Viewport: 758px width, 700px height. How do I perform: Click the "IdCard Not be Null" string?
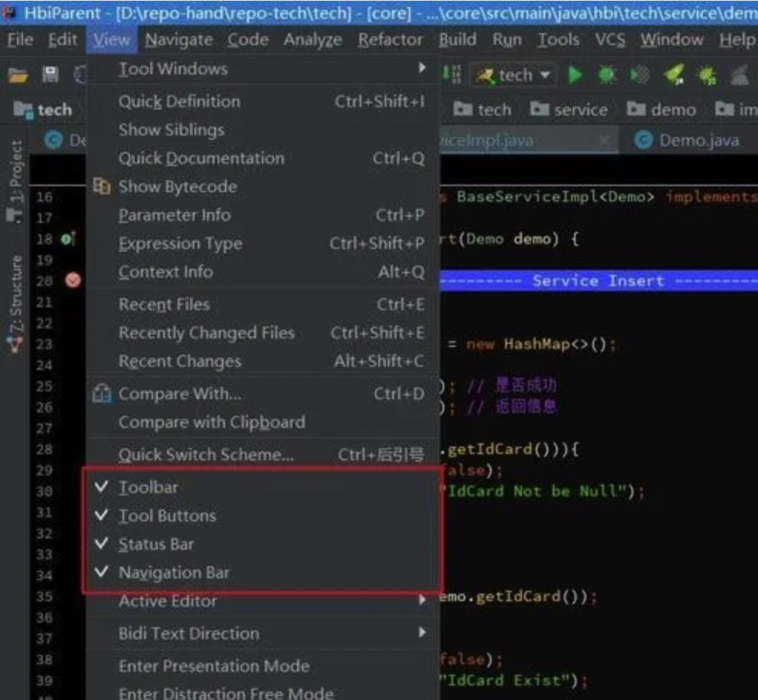click(537, 492)
